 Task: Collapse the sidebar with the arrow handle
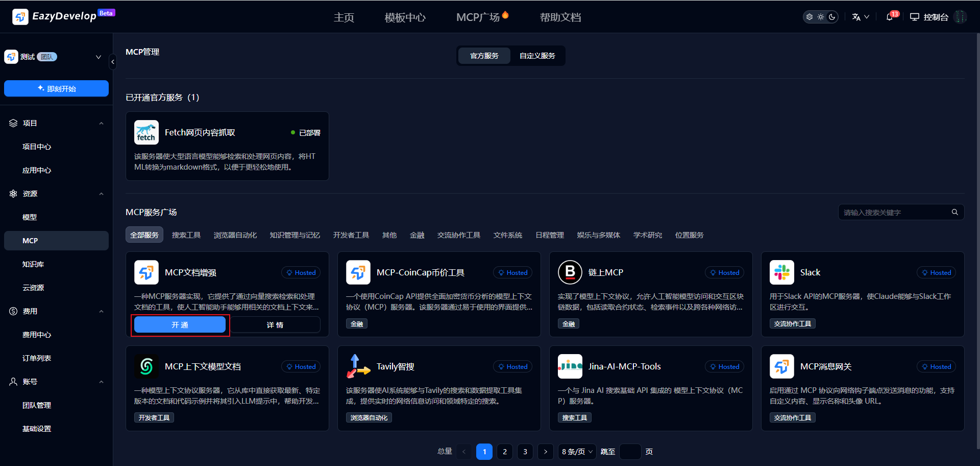[113, 62]
